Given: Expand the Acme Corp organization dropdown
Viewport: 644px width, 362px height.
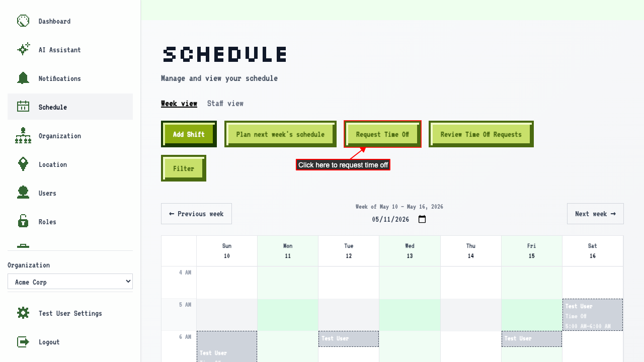Looking at the screenshot, I should click(70, 282).
